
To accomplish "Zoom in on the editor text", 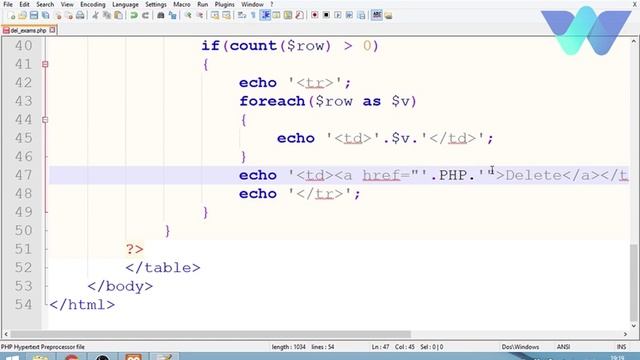I will pos(188,16).
